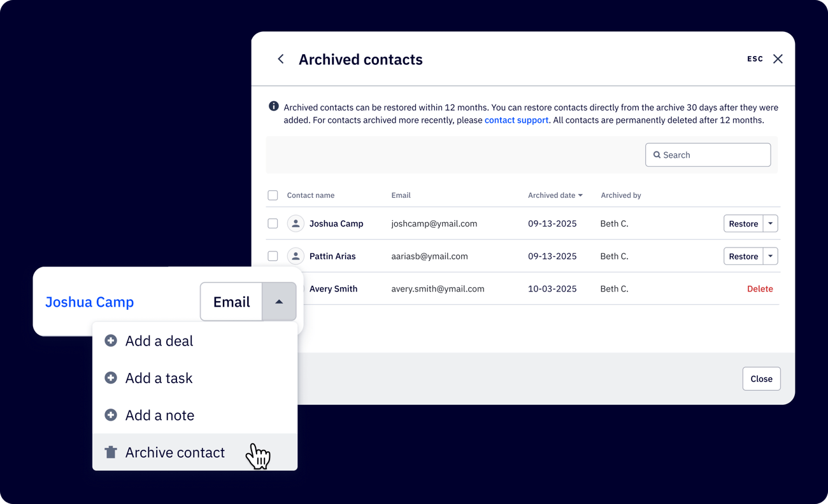Screen dimensions: 828x504
Task: Click Pattin Arias's avatar icon
Action: 296,256
